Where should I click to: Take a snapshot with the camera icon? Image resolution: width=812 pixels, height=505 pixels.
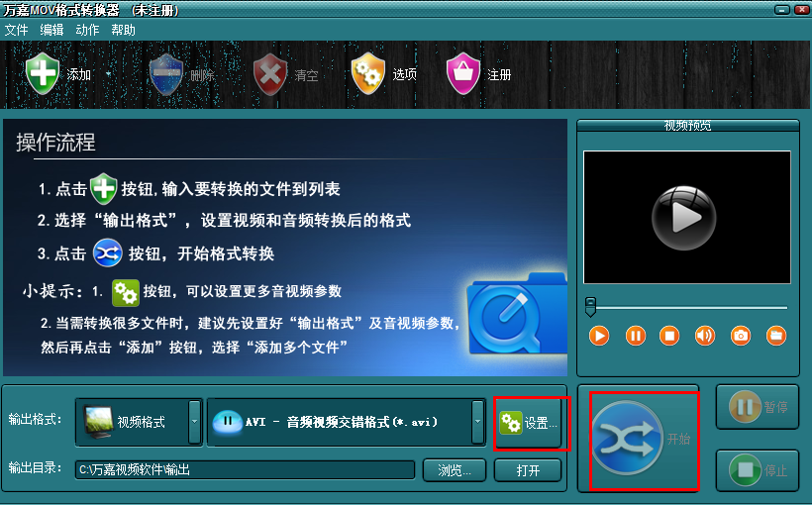click(741, 336)
